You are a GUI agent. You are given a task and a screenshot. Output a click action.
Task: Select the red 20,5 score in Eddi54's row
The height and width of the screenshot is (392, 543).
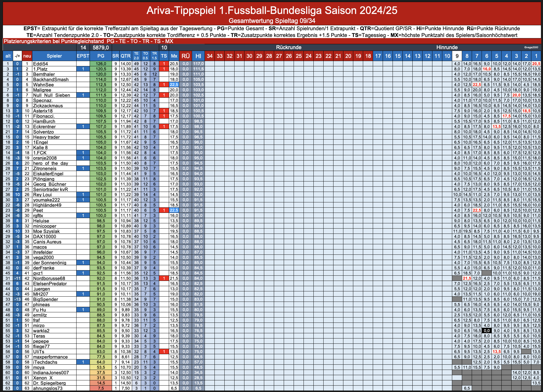536,64
